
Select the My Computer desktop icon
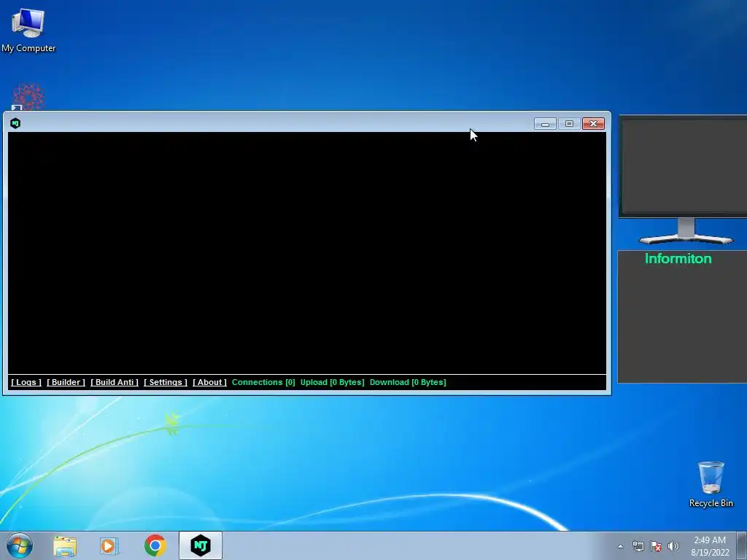(28, 29)
